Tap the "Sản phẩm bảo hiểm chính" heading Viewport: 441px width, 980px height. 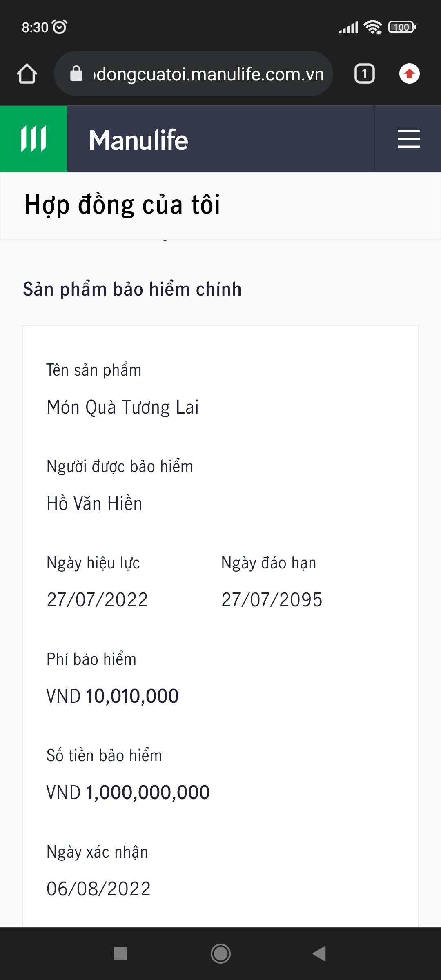[x=132, y=289]
